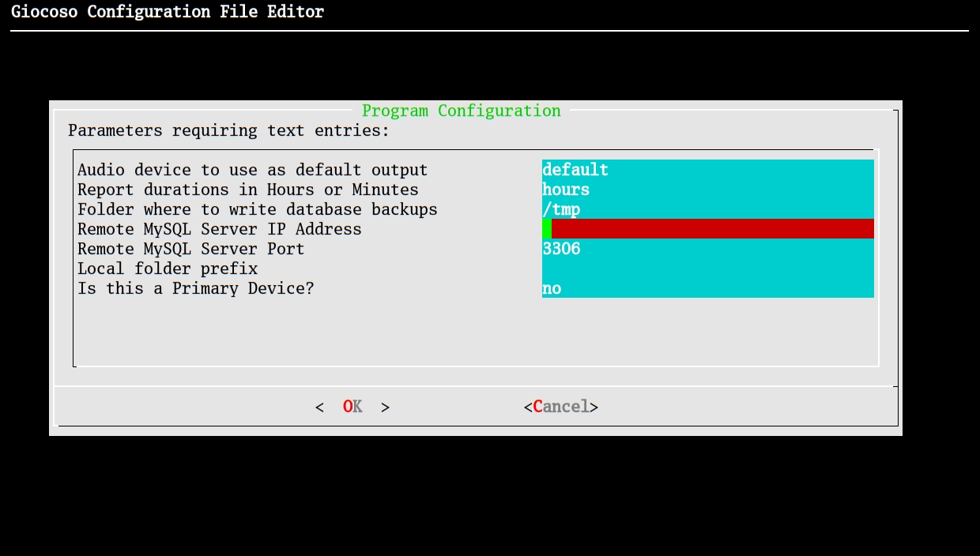
Task: Click the OK button
Action: [352, 407]
